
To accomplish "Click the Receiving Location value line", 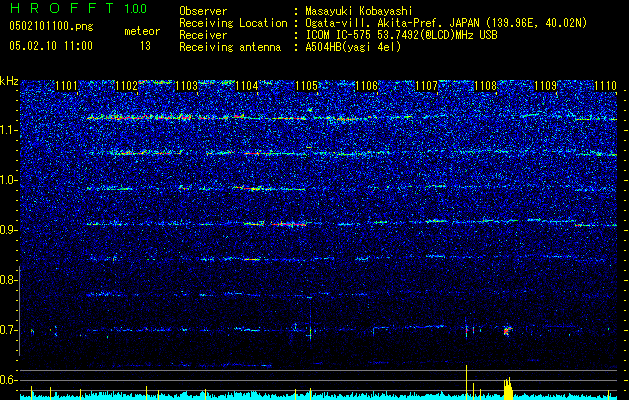I will (446, 23).
